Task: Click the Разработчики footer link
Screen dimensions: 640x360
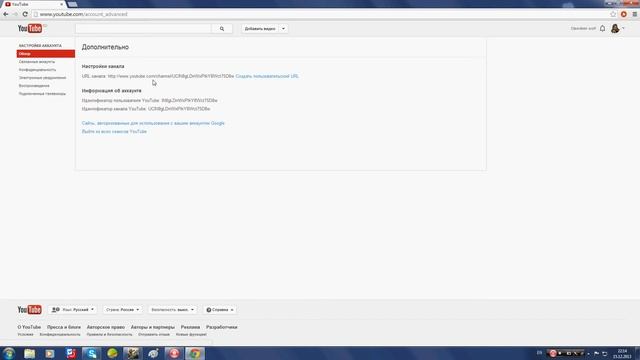Action: coord(222,327)
